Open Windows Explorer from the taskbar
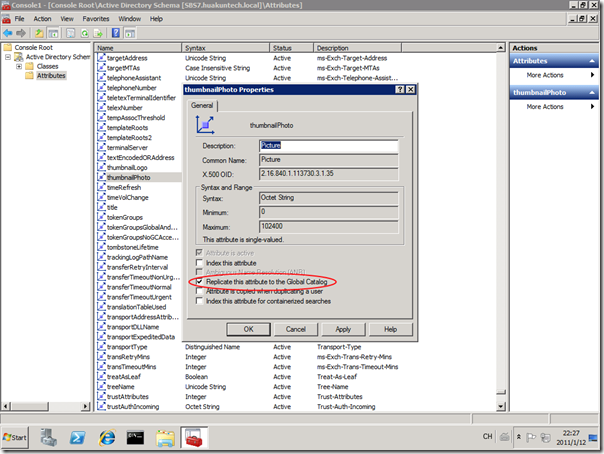The height and width of the screenshot is (454, 604). (165, 438)
